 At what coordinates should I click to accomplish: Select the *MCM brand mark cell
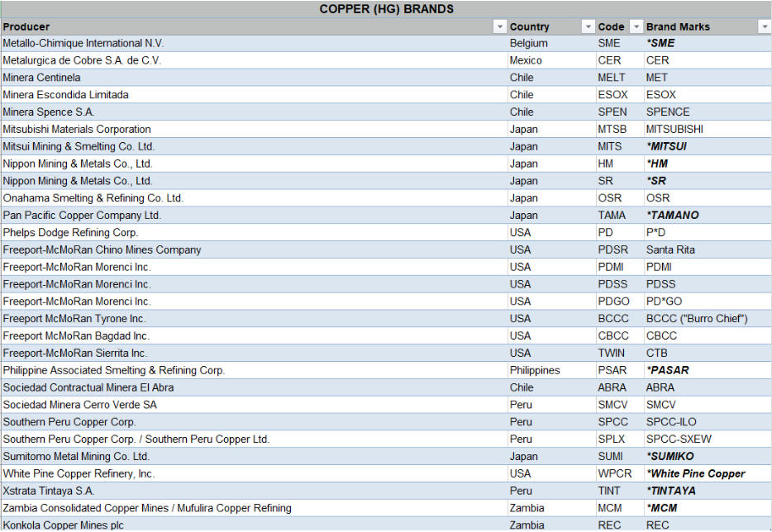pos(708,508)
